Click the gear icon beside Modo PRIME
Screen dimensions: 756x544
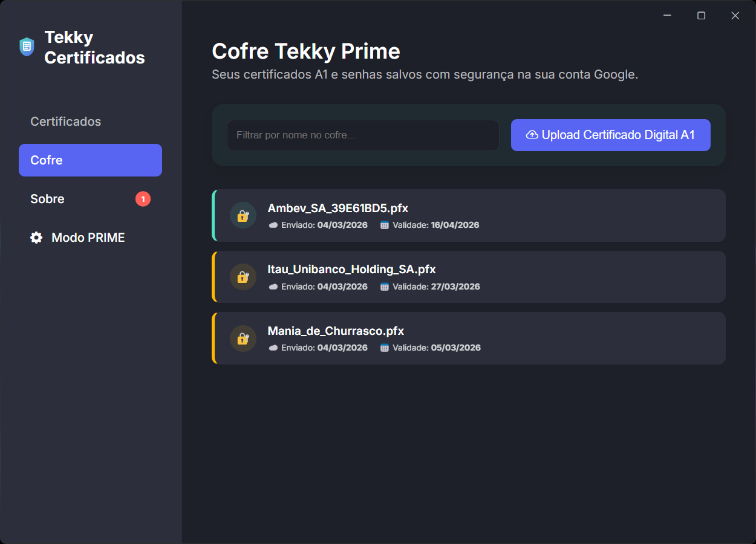[36, 238]
